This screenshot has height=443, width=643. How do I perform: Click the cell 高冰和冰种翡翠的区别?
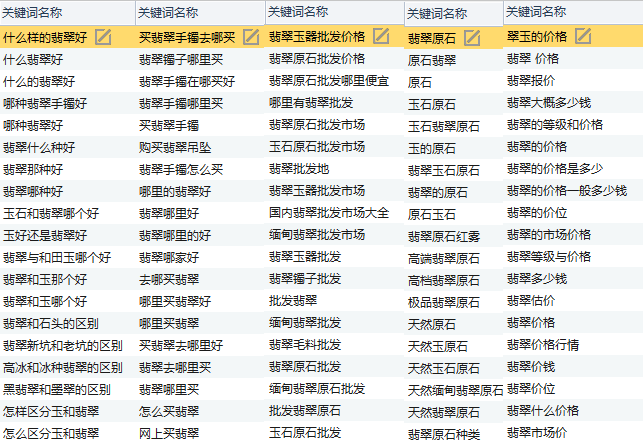point(62,367)
